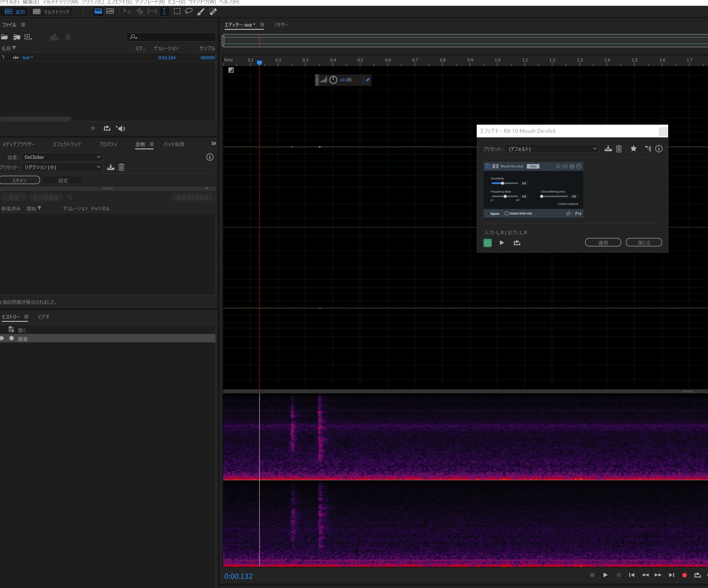This screenshot has height=588, width=708.
Task: Select the Spot Healing Brush tool
Action: click(213, 11)
